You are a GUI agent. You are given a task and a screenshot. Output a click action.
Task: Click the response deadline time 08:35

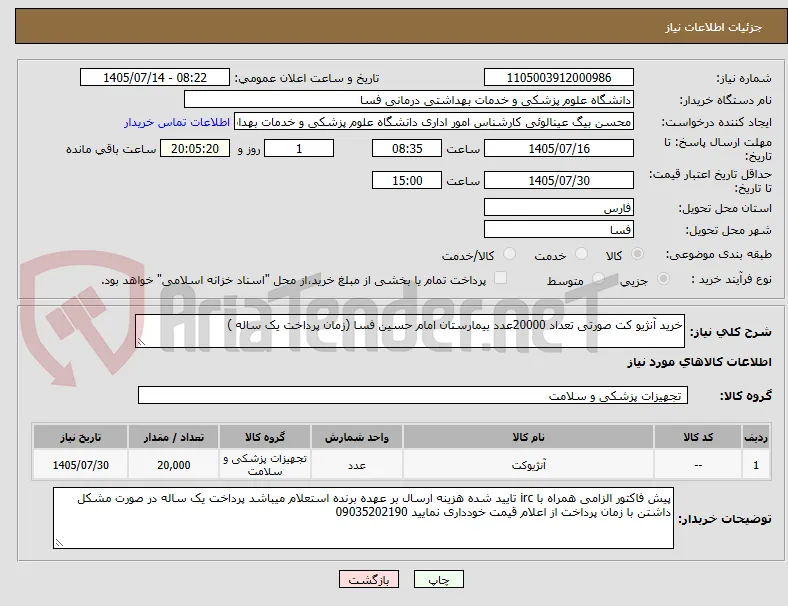coord(407,148)
